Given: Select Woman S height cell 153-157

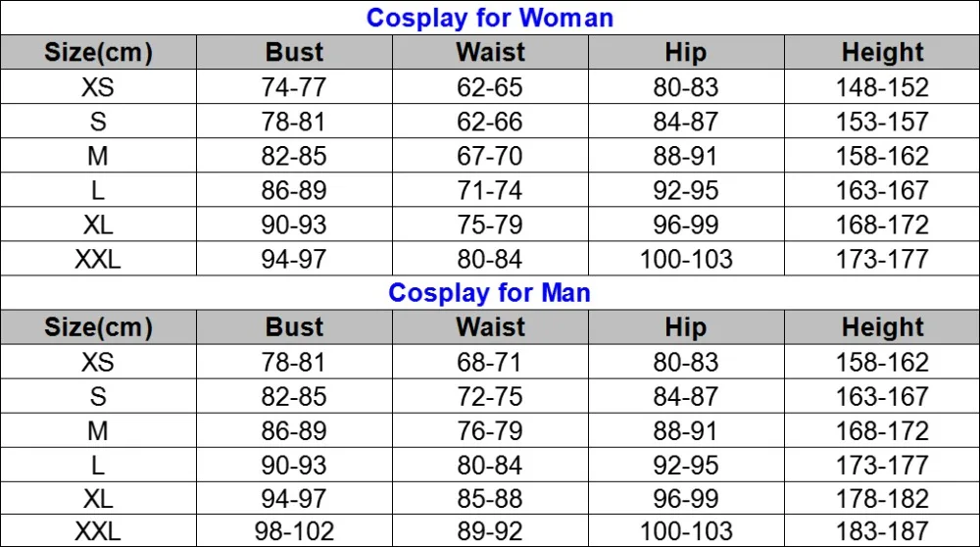Looking at the screenshot, I should click(882, 122).
